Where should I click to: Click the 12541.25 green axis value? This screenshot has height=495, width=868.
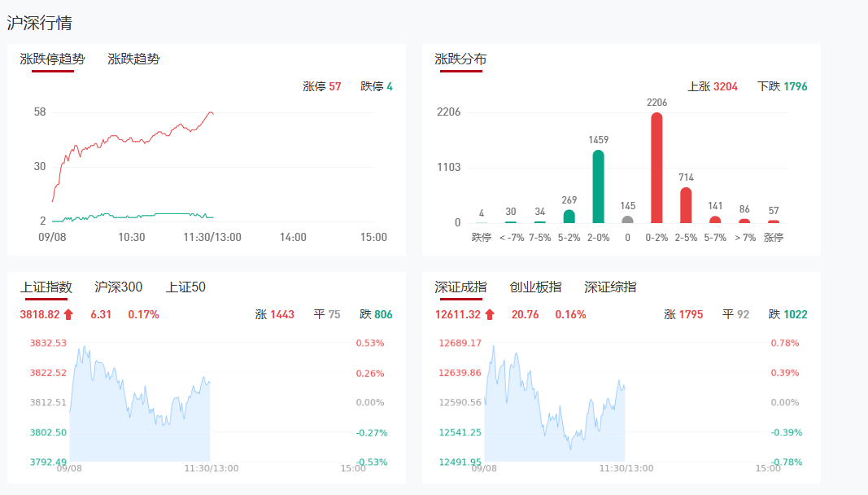tap(460, 432)
